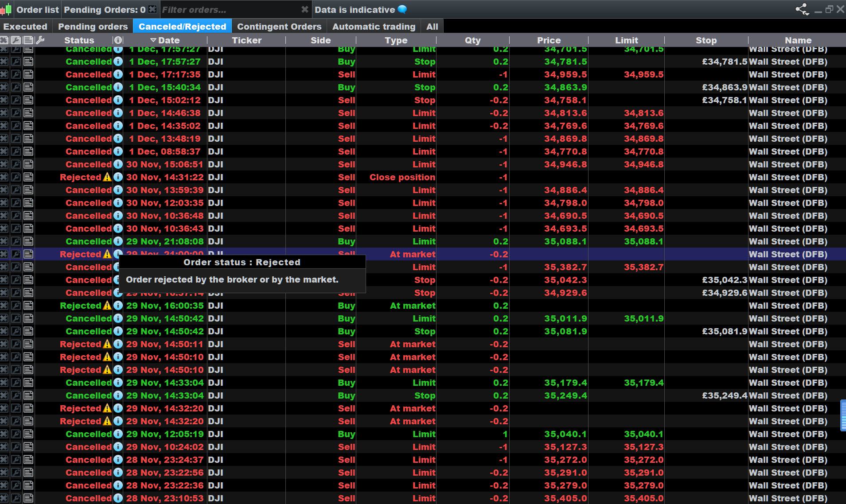Click the price cell 35,405.0

click(x=565, y=498)
